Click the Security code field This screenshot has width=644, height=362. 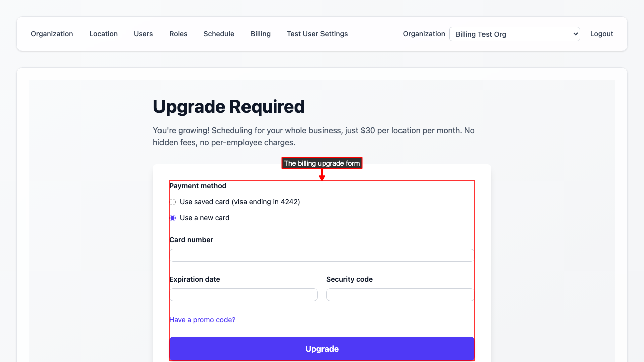click(x=399, y=294)
